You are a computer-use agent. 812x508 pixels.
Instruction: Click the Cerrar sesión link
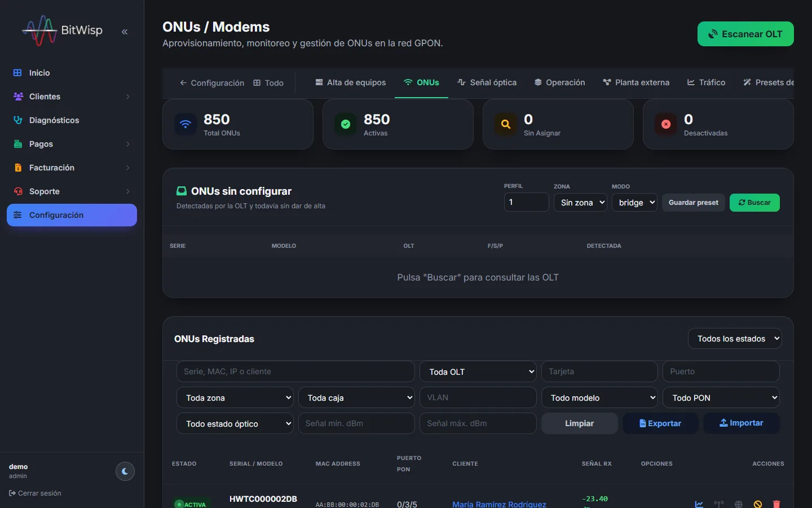[35, 493]
